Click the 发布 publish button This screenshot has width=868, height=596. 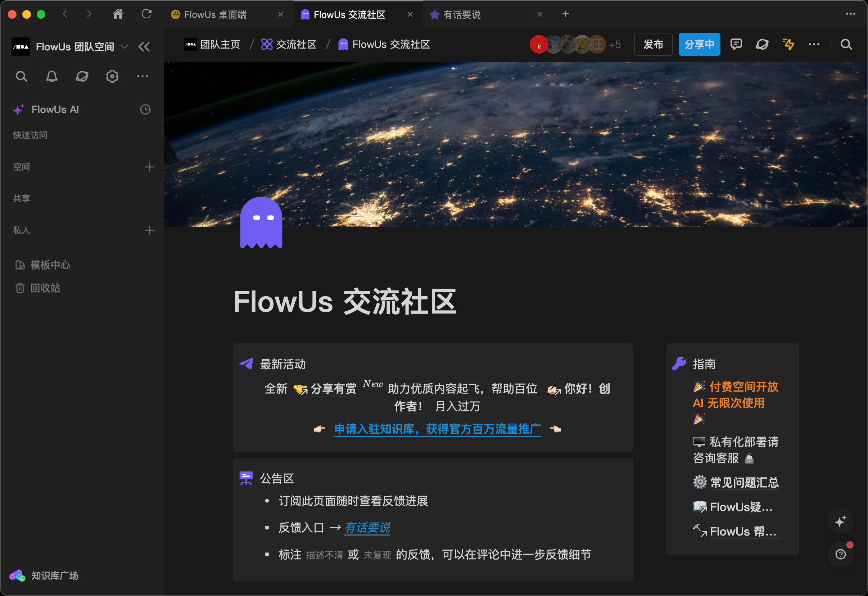pyautogui.click(x=653, y=44)
